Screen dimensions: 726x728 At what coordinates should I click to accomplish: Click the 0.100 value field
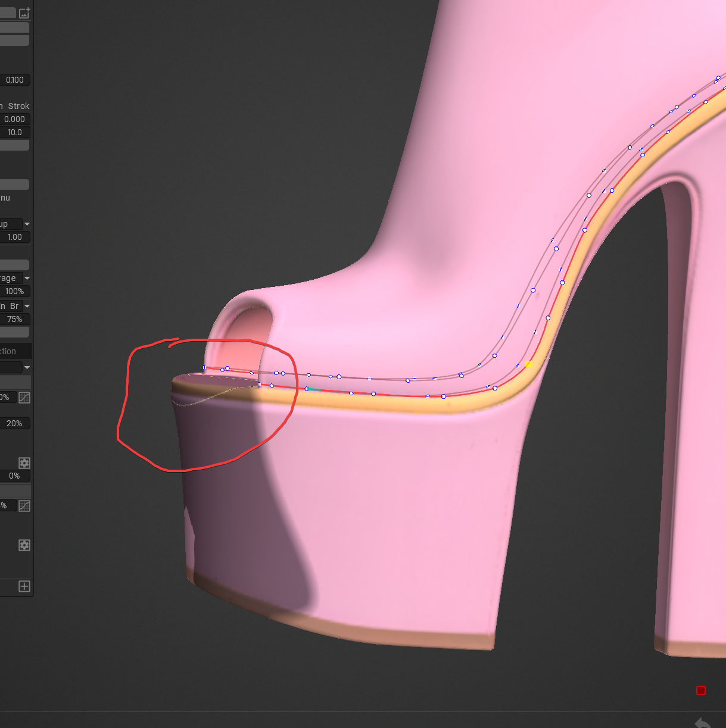click(x=14, y=80)
